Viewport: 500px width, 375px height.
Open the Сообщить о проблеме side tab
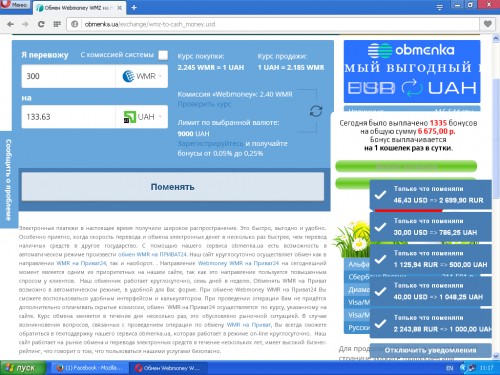tap(8, 180)
